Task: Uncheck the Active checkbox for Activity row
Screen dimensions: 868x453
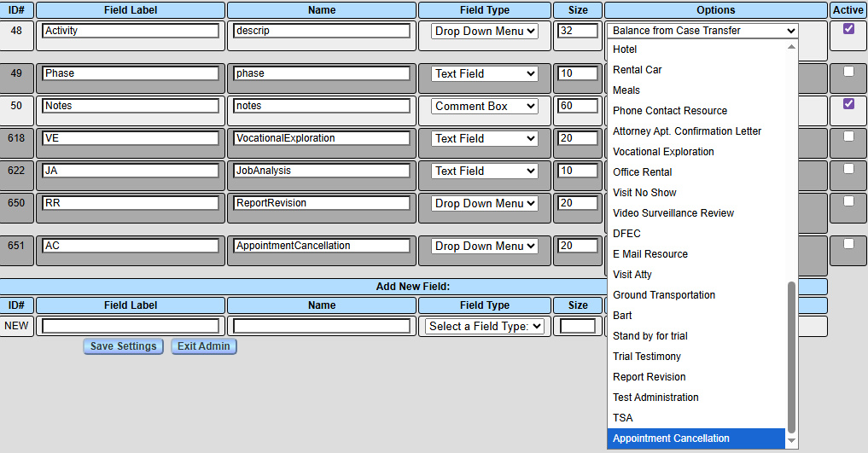Action: [x=848, y=28]
